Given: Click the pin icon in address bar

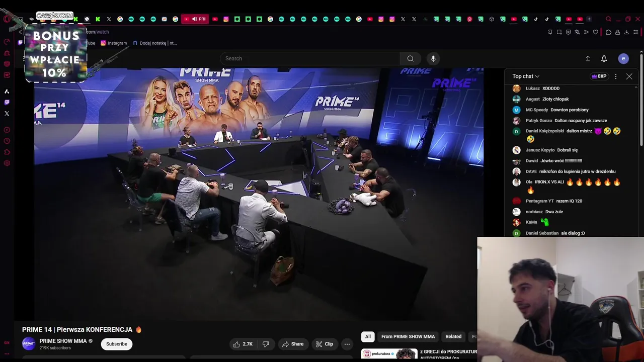Looking at the screenshot, I should click(550, 32).
